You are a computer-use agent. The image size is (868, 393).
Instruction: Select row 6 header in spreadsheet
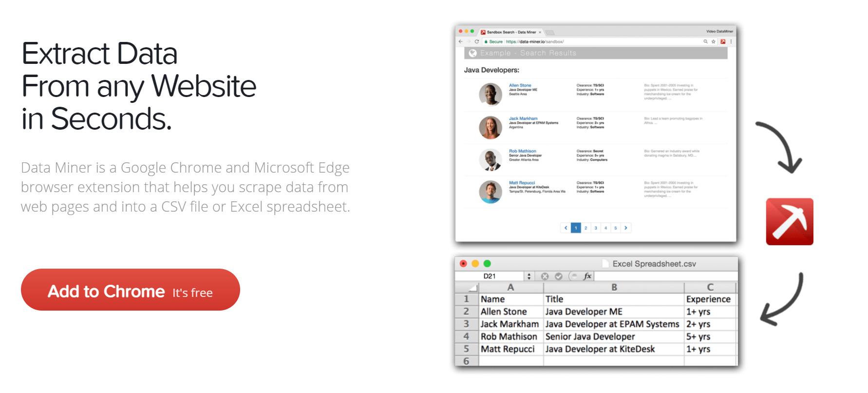click(467, 361)
